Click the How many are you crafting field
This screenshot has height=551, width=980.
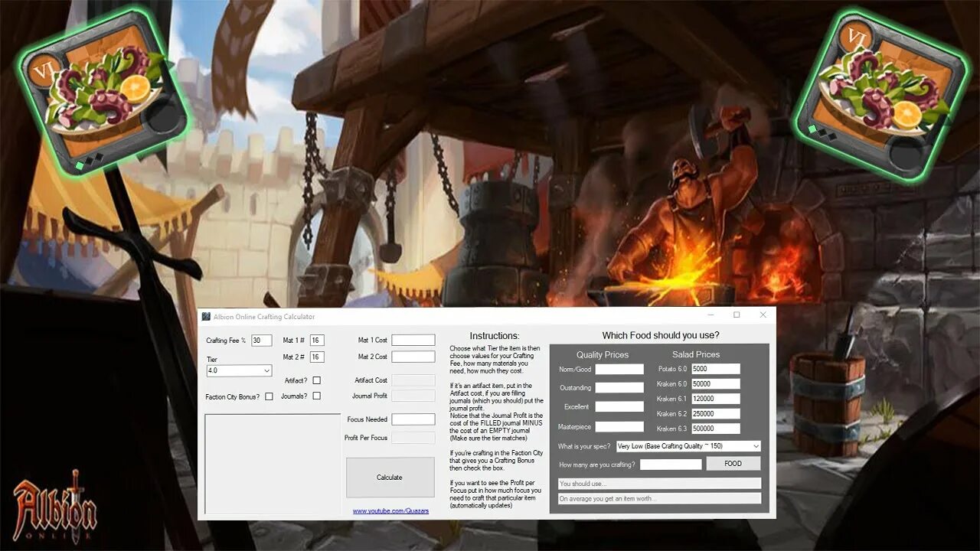pos(671,465)
